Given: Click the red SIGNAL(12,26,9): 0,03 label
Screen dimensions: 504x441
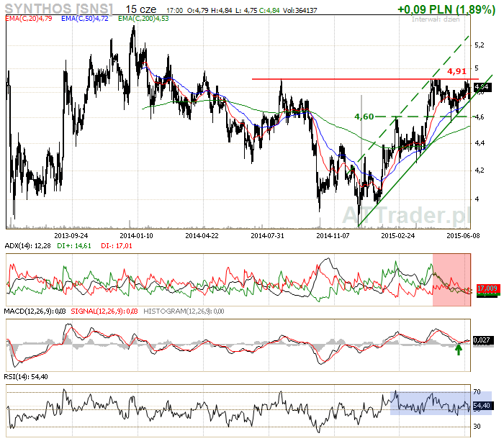Looking at the screenshot, I should [x=104, y=312].
